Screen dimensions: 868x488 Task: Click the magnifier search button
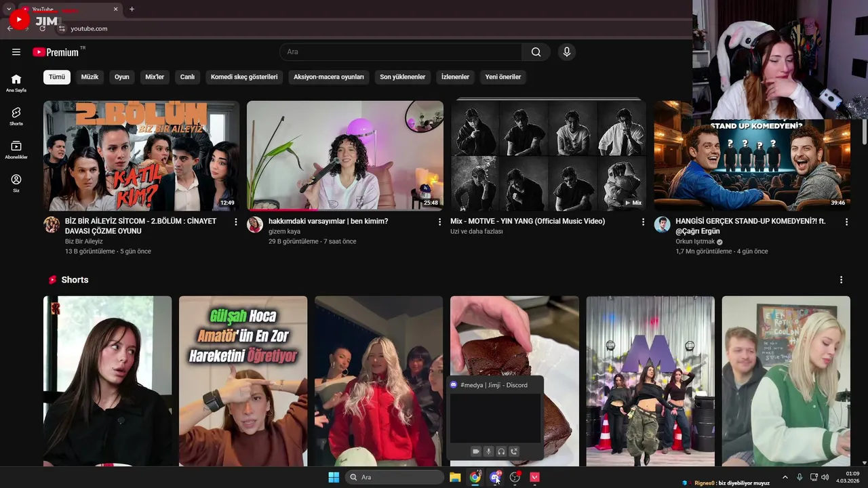[x=536, y=52]
